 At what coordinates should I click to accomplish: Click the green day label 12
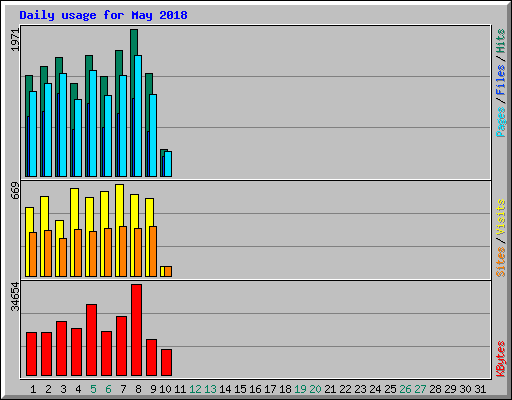[195, 389]
